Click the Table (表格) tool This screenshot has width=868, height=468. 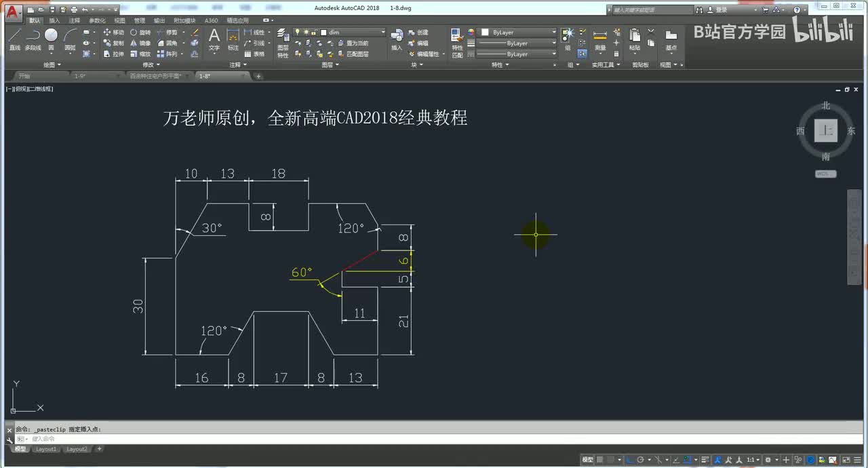[255, 54]
